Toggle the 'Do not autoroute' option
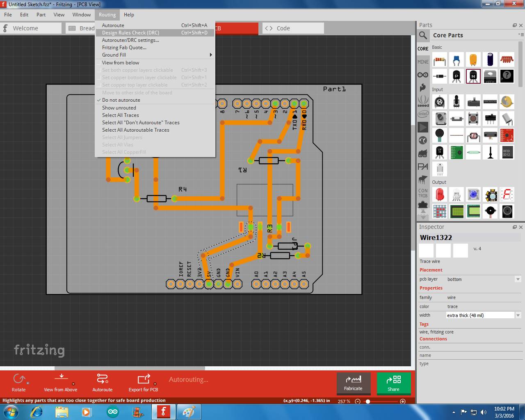Viewport: 525px width, 420px height. [x=121, y=100]
